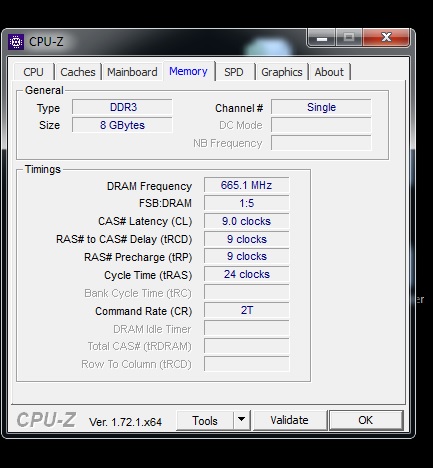
Task: Click the empty Bank Cycle Time field
Action: (x=247, y=292)
